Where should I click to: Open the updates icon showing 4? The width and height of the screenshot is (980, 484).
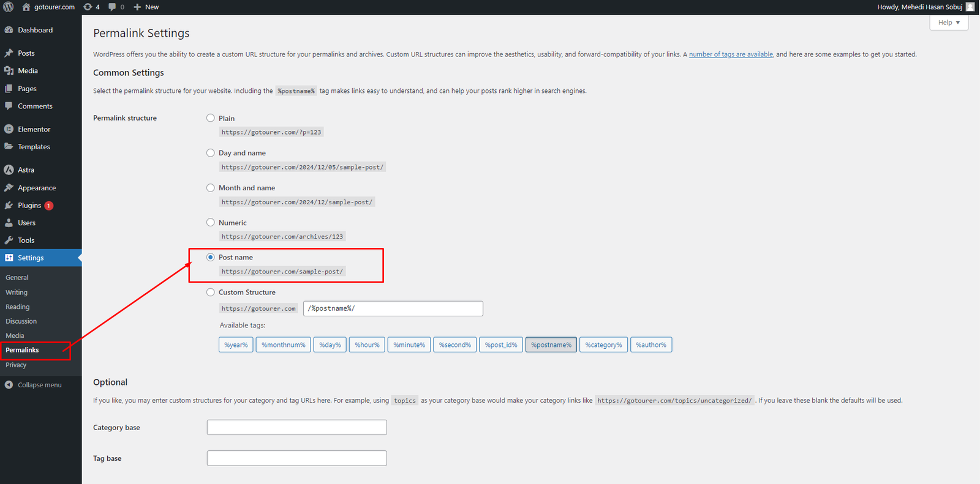coord(88,7)
